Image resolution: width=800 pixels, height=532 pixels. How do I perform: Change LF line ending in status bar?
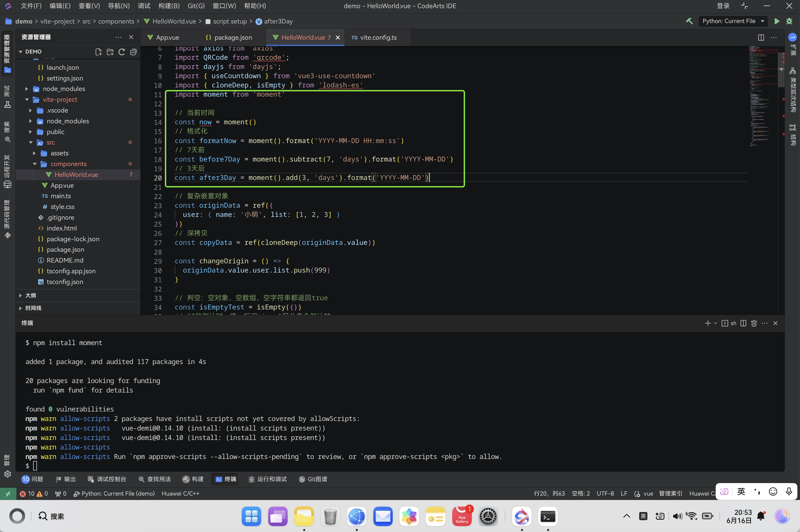[624, 493]
